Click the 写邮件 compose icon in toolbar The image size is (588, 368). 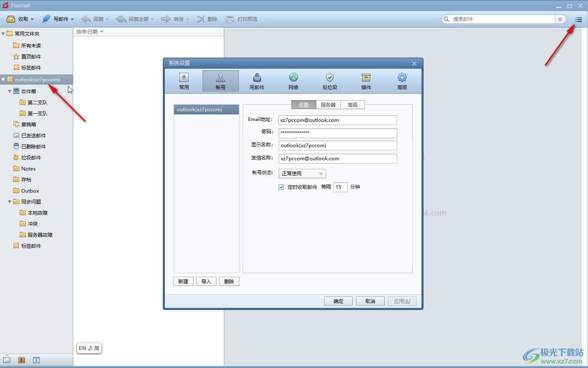pos(46,19)
